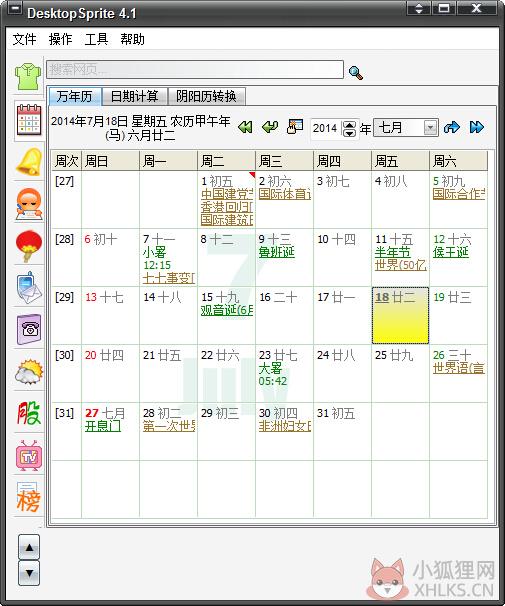This screenshot has width=505, height=606.
Task: Open the weather sun-and-cloud icon
Action: pyautogui.click(x=29, y=372)
